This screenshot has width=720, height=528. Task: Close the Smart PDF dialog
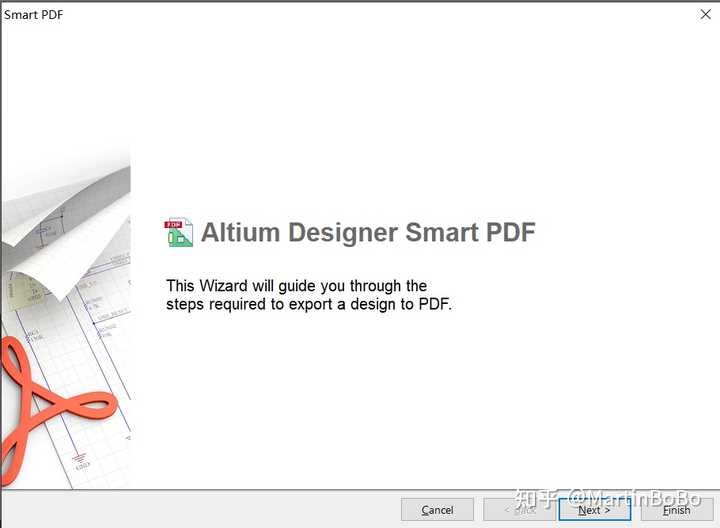click(706, 14)
